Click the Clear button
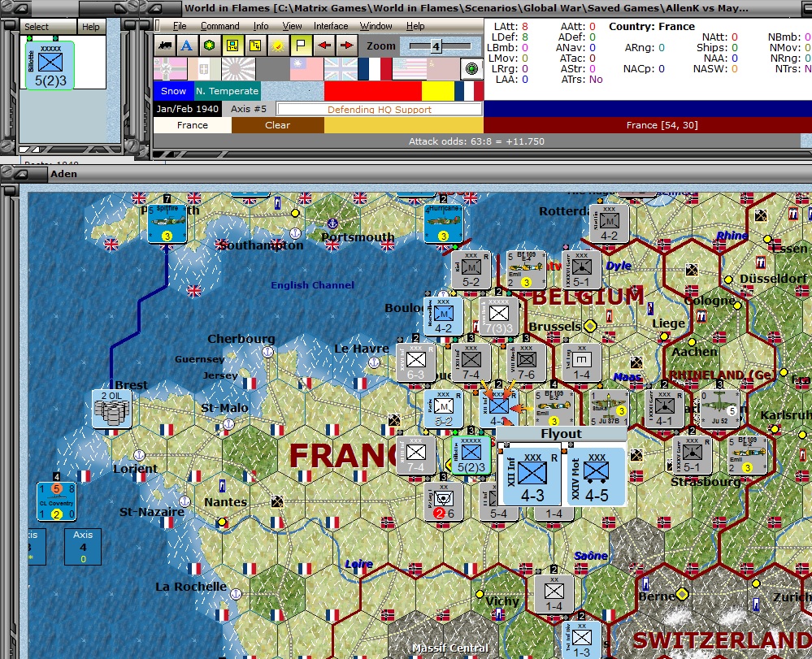The height and width of the screenshot is (659, 812). [x=280, y=125]
